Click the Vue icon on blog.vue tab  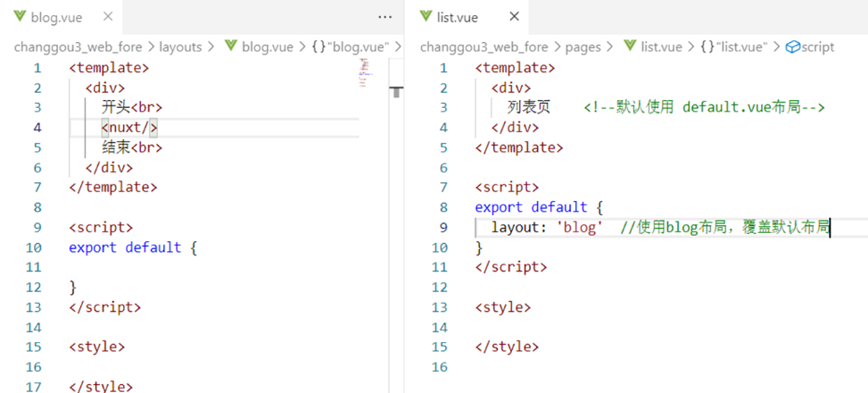[x=21, y=17]
